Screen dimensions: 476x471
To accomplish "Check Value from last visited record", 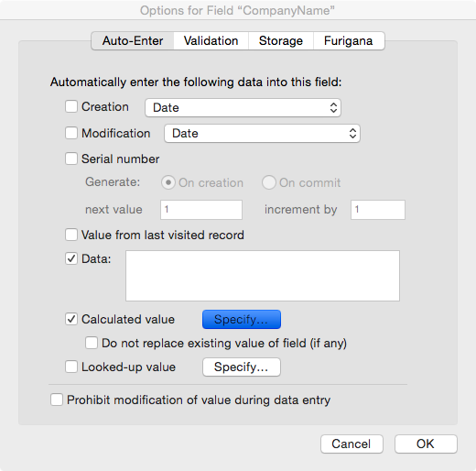I will (71, 235).
